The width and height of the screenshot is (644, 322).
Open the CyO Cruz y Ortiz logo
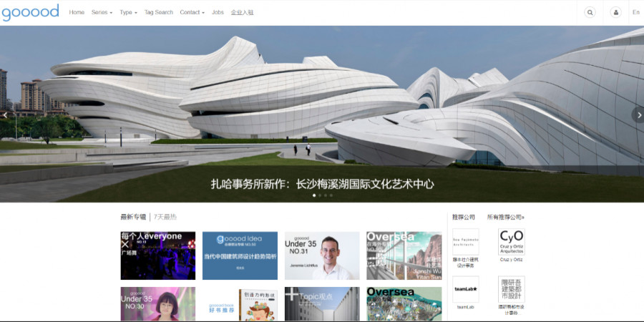(512, 242)
